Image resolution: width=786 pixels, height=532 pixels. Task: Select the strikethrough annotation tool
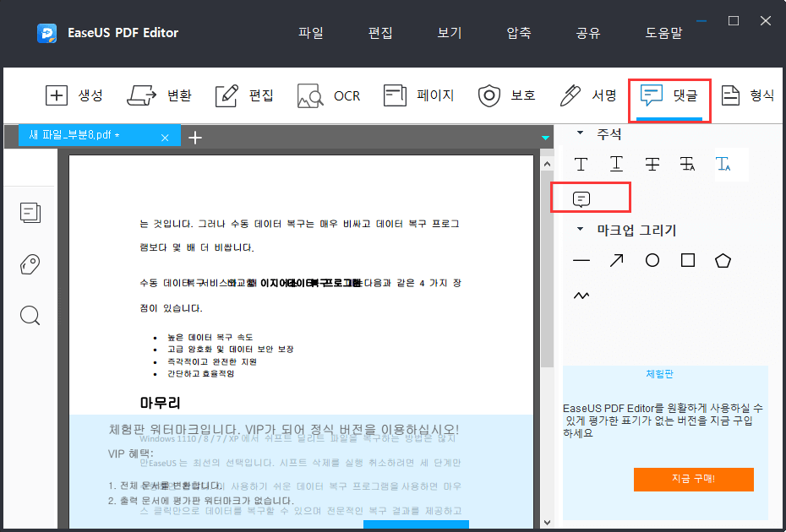click(x=652, y=164)
